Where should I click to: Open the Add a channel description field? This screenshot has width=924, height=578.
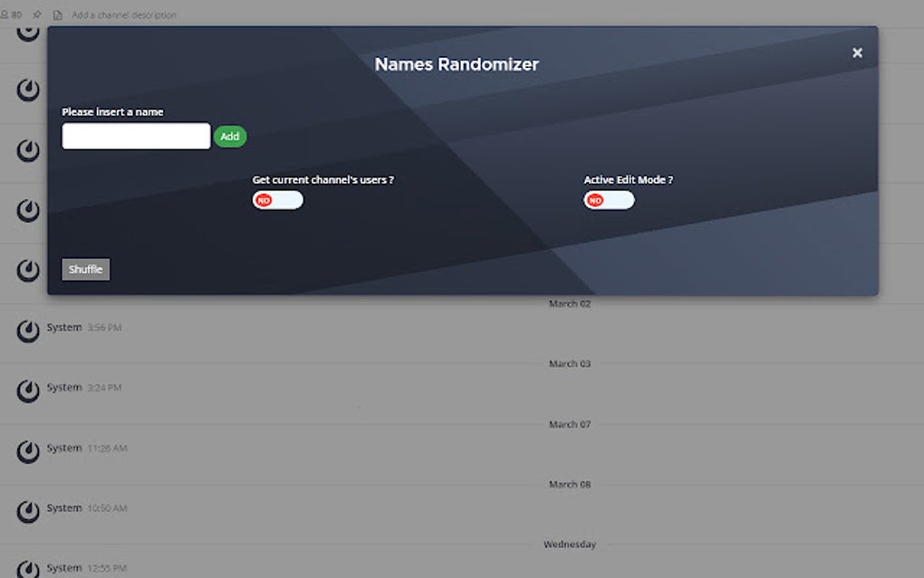click(127, 14)
